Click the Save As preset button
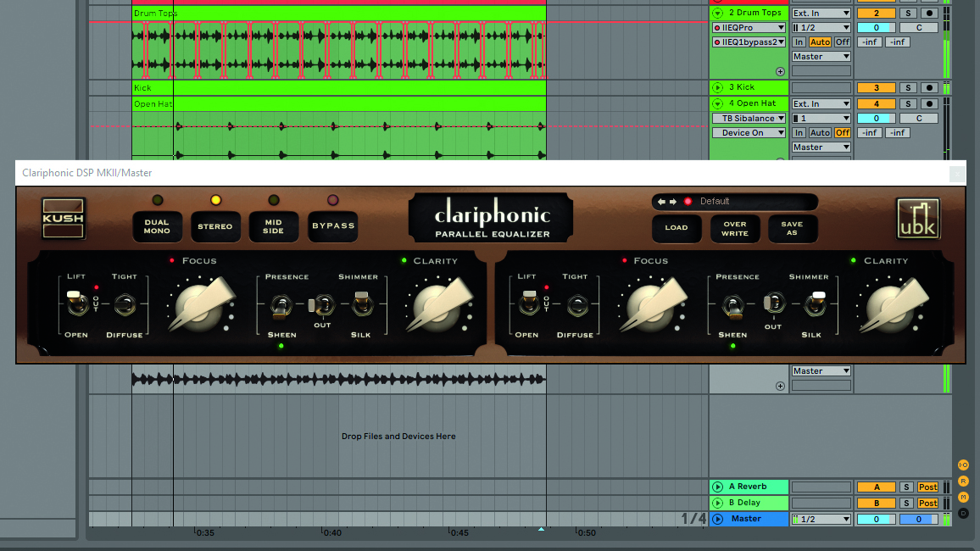The height and width of the screenshot is (551, 980). click(792, 228)
